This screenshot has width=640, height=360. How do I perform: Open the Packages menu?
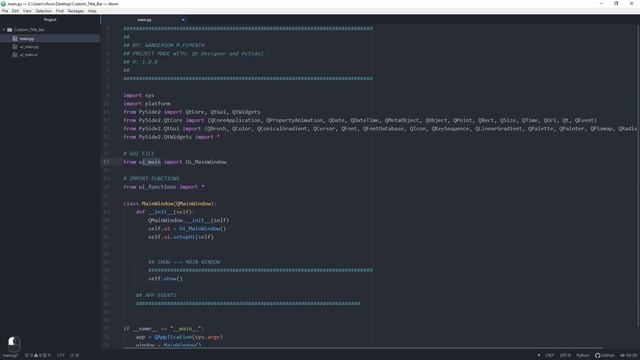tap(76, 11)
